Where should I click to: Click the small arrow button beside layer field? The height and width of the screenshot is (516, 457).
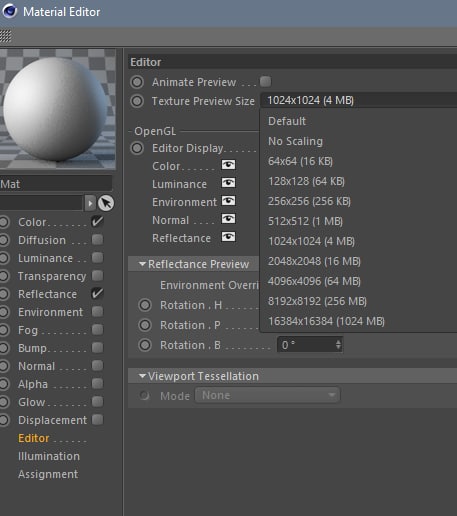(90, 203)
